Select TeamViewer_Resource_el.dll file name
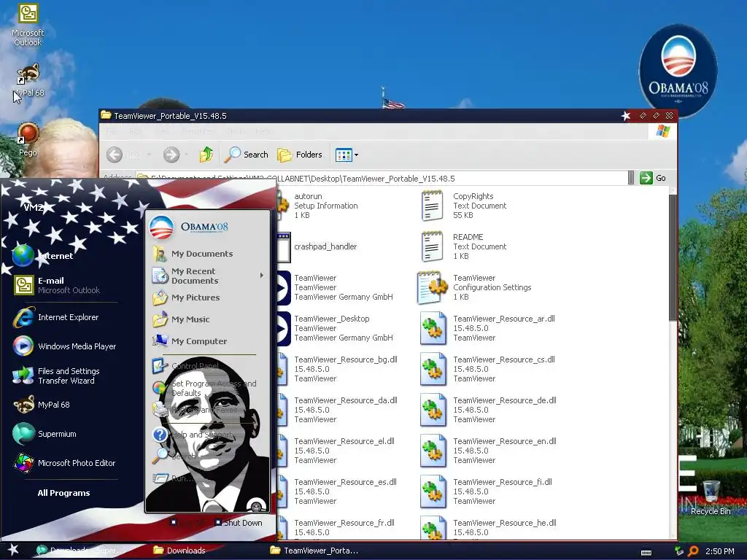This screenshot has width=747, height=560. click(344, 441)
